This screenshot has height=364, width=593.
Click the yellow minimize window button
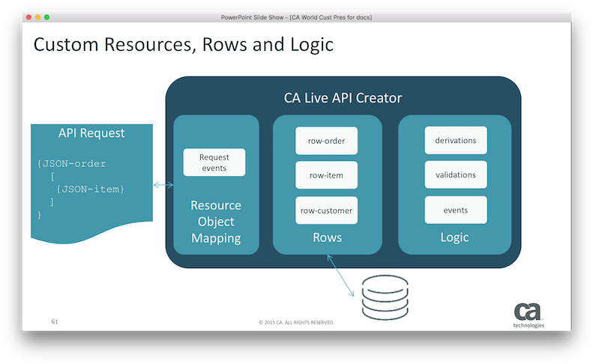tap(37, 17)
